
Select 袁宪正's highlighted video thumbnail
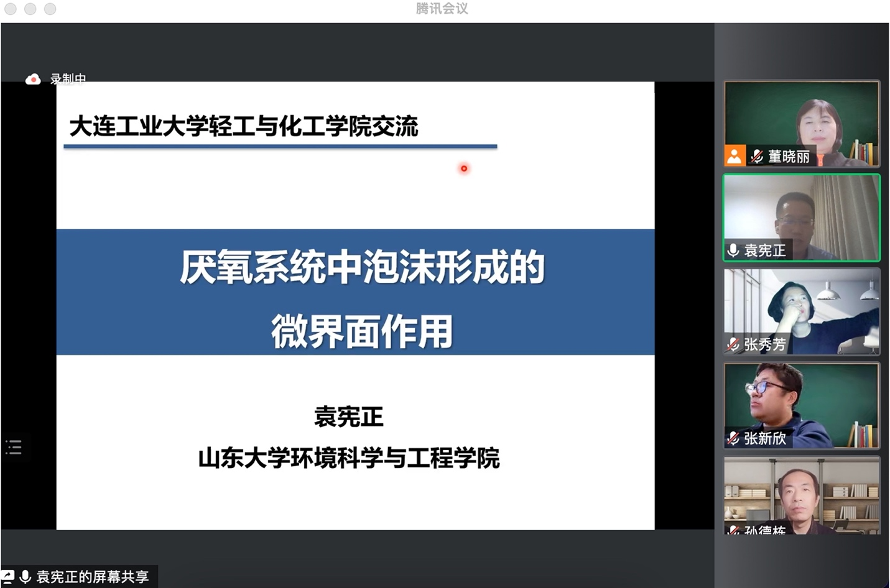coord(801,217)
